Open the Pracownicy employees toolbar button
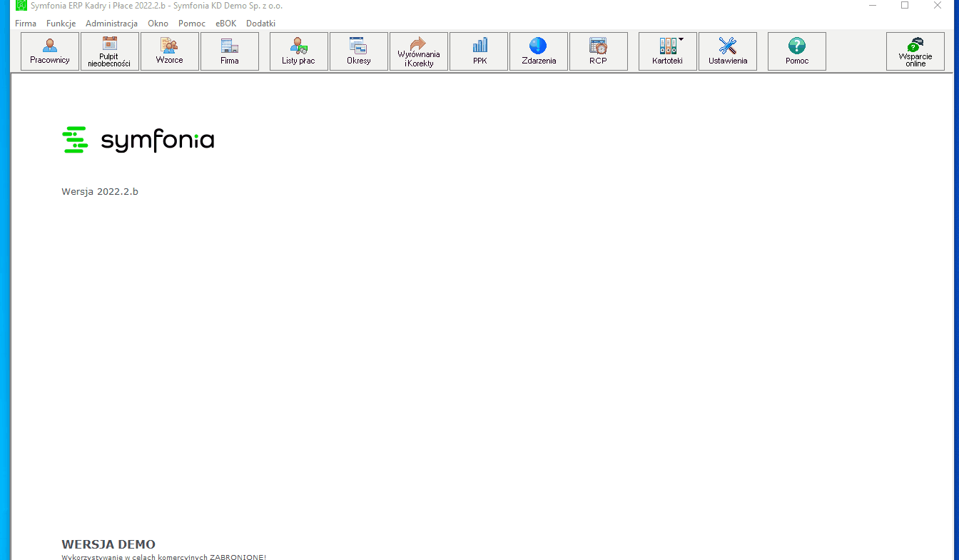This screenshot has height=560, width=959. pos(50,51)
